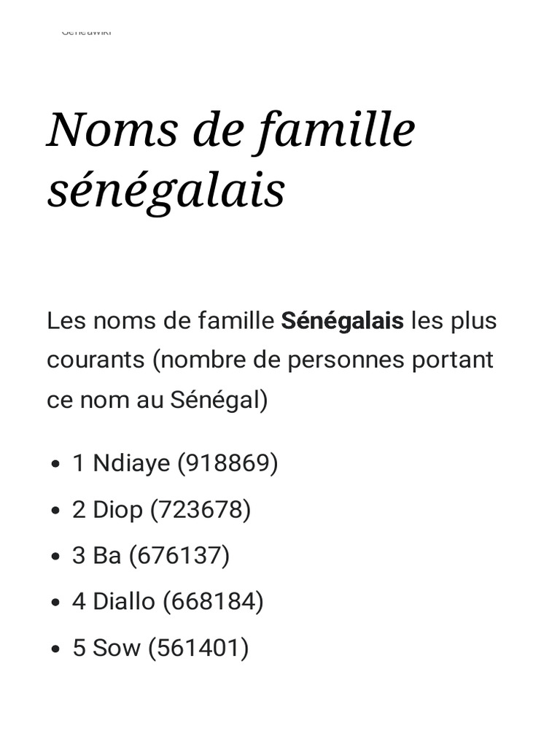This screenshot has width=560, height=747.
Task: Click the partially visible Geneawiki link
Action: point(86,32)
